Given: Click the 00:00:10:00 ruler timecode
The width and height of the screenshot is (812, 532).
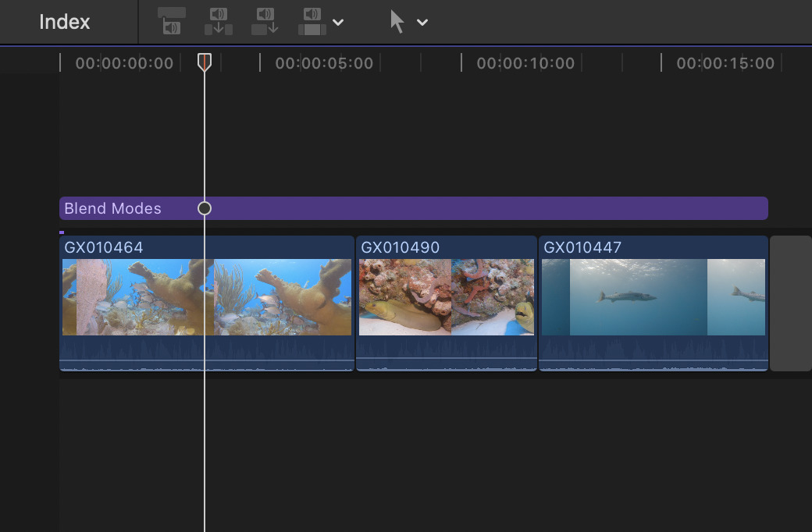Looking at the screenshot, I should click(x=525, y=63).
